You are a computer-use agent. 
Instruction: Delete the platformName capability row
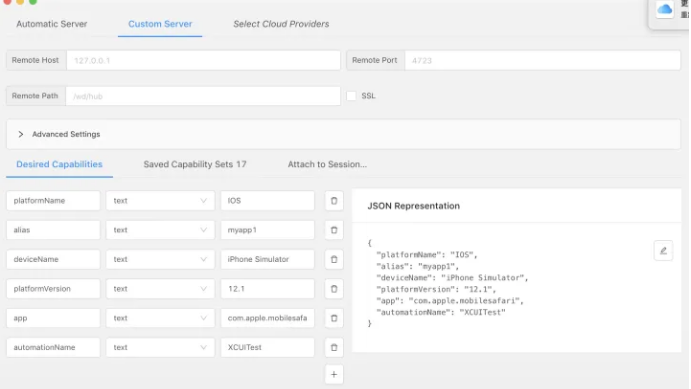[334, 201]
